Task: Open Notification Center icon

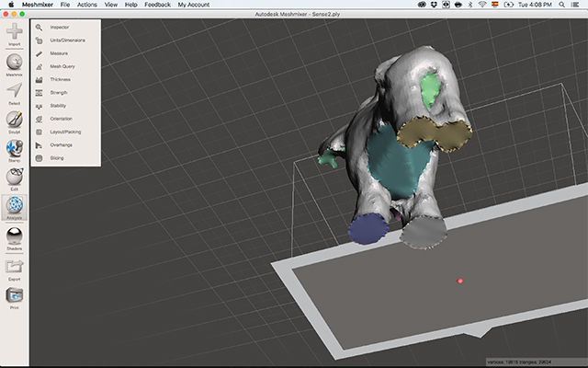Action: [574, 5]
